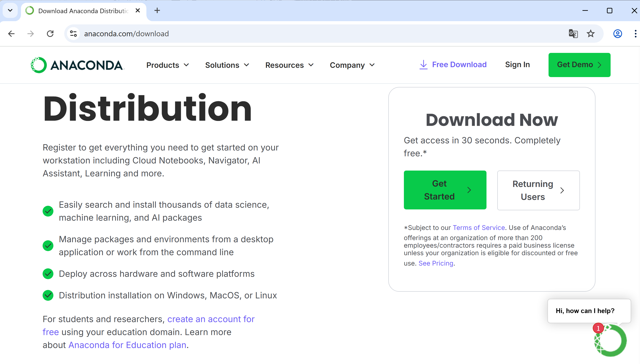Open a new browser tab
This screenshot has width=640, height=364.
[157, 11]
